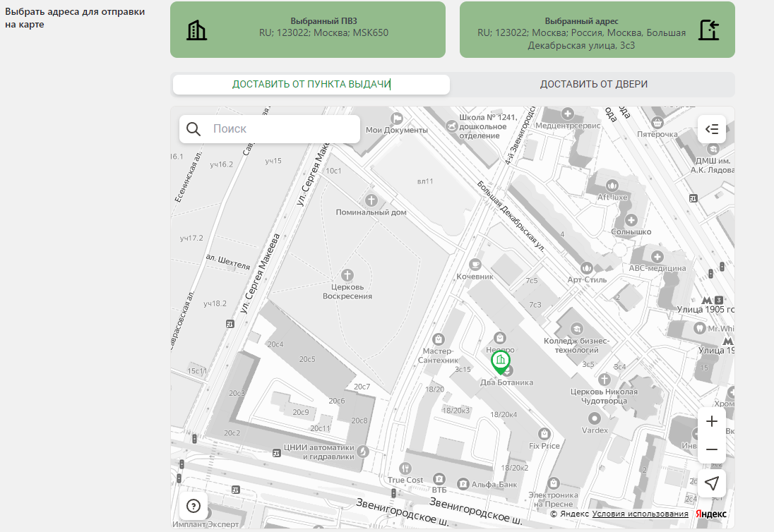The height and width of the screenshot is (532, 774).
Task: Click the Солнышко medical icon
Action: tap(631, 220)
